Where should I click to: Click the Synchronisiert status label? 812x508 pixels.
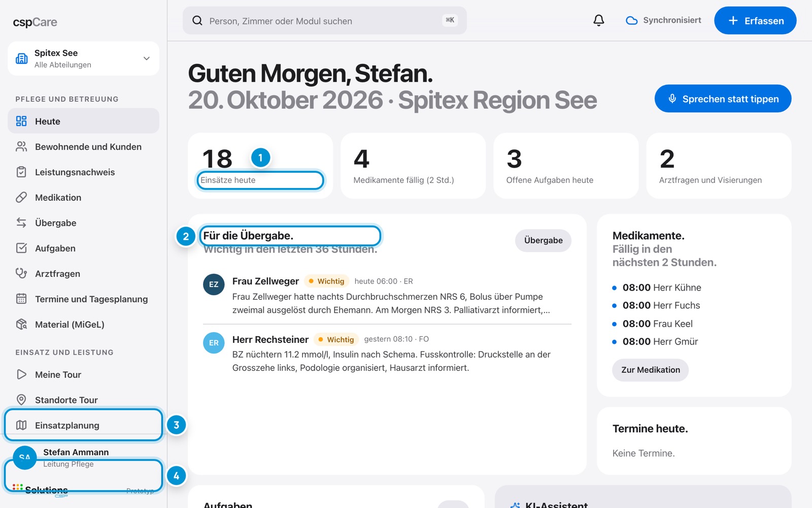672,20
